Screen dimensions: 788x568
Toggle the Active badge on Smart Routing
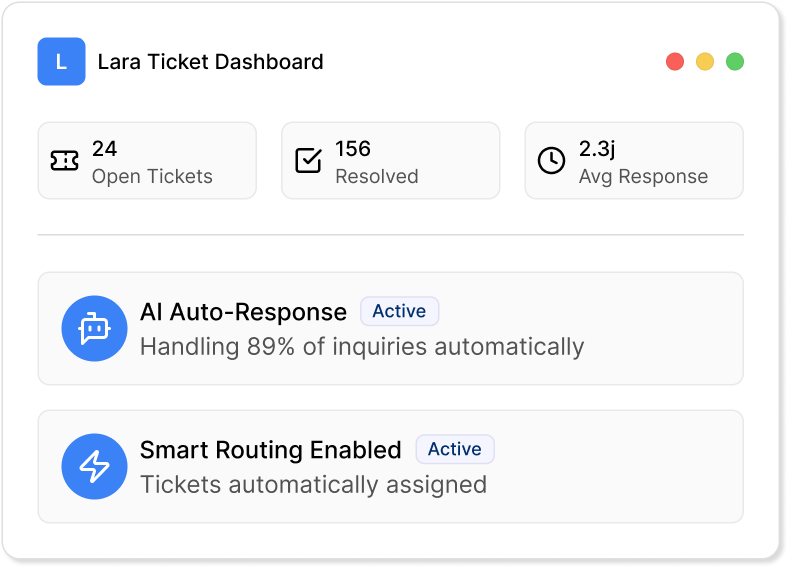point(455,450)
